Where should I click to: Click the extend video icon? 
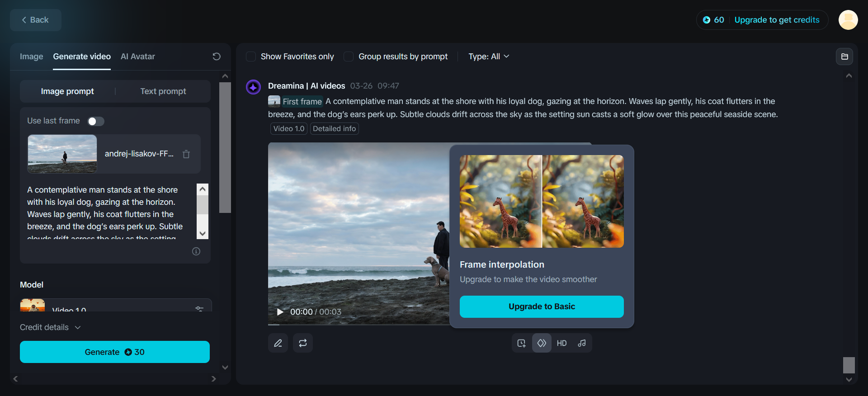tap(522, 343)
